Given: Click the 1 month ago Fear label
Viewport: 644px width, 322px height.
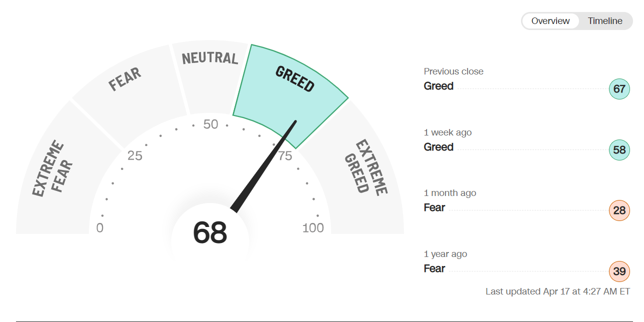Looking at the screenshot, I should click(x=434, y=207).
